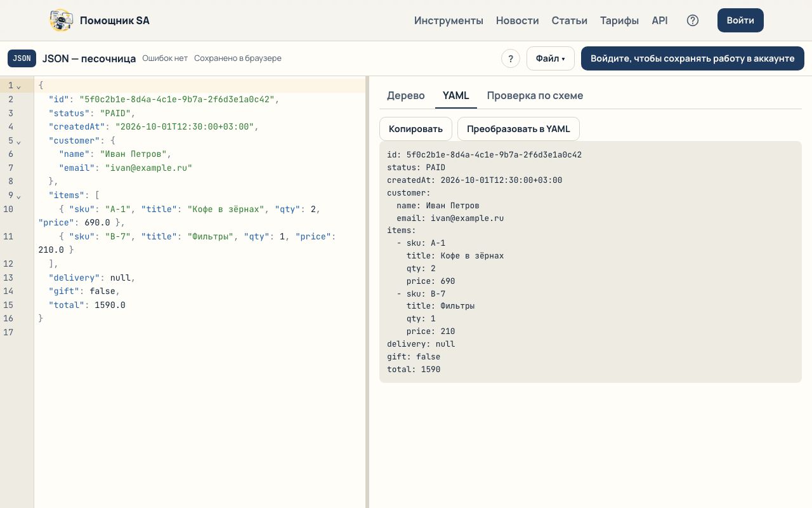
Task: Click Преобразовать в YAML button
Action: tap(518, 129)
